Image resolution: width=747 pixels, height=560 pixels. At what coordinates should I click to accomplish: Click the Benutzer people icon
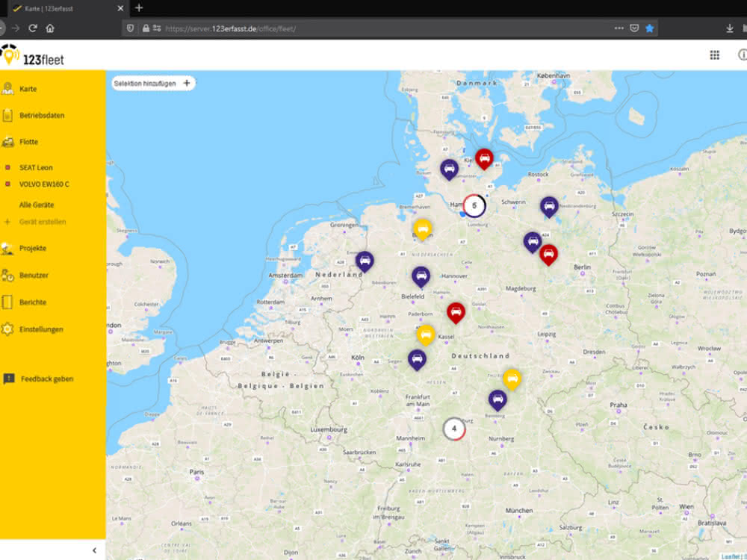point(7,276)
